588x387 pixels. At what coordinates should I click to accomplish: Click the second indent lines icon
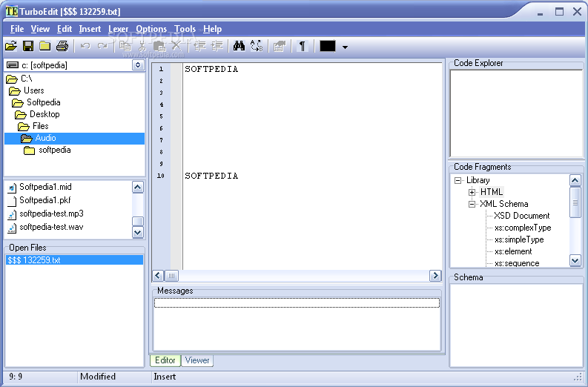pyautogui.click(x=217, y=46)
